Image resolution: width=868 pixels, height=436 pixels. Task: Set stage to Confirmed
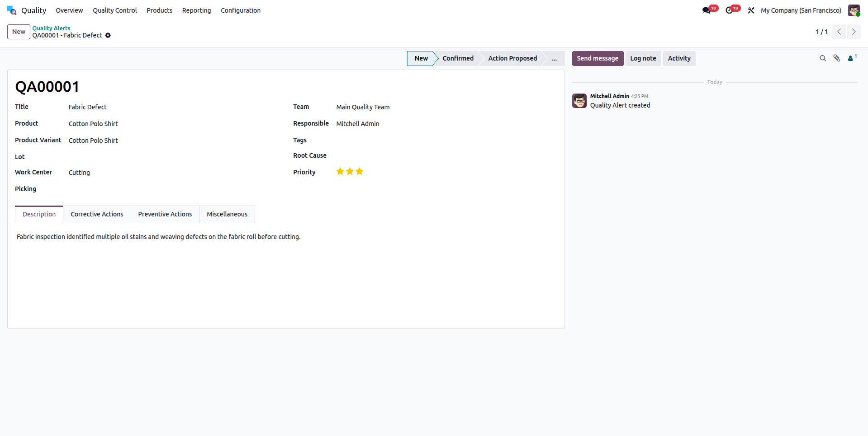tap(458, 58)
